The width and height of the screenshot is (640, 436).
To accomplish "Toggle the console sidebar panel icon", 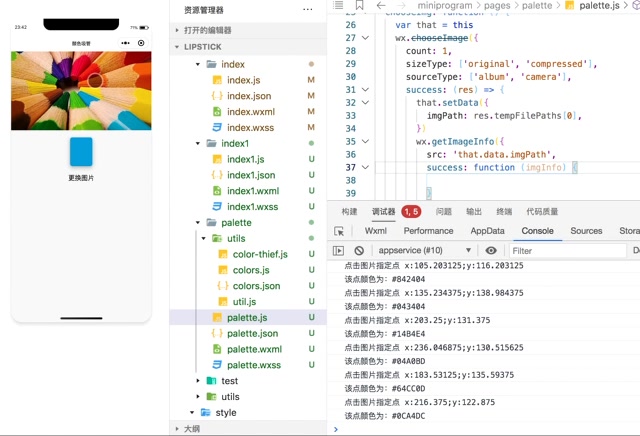I will tap(339, 250).
